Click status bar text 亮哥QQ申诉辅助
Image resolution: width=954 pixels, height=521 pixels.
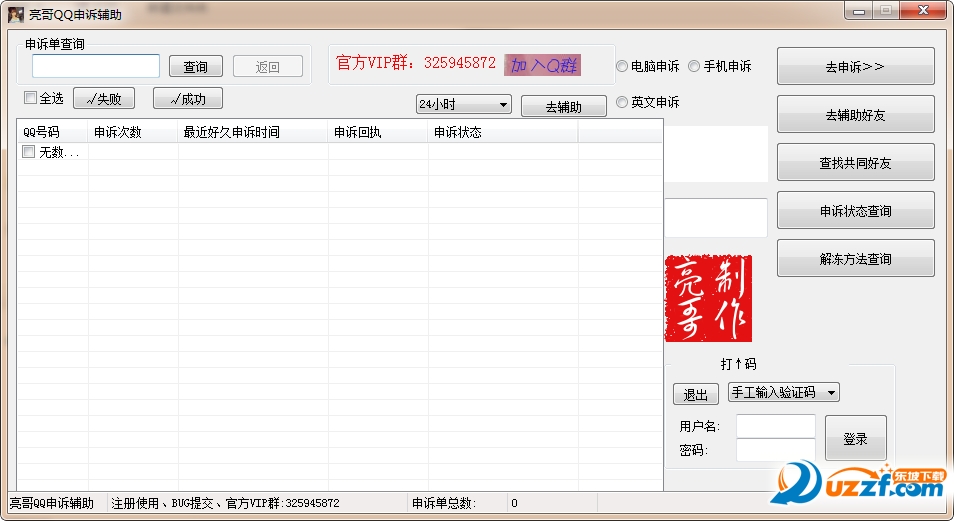click(52, 503)
